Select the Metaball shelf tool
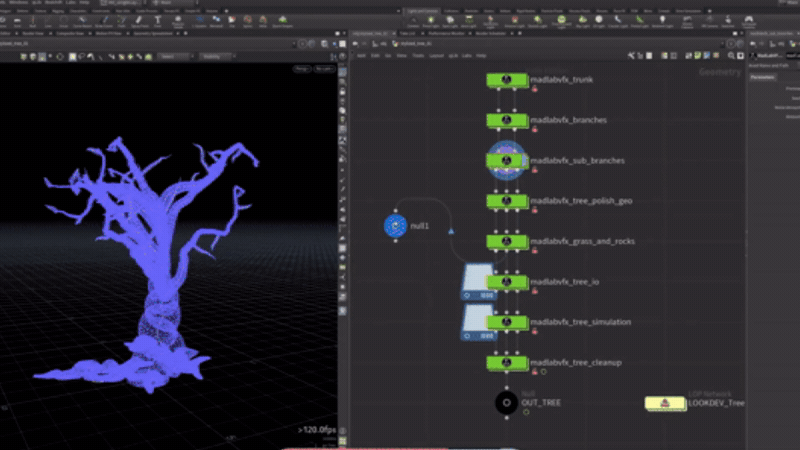 click(216, 22)
